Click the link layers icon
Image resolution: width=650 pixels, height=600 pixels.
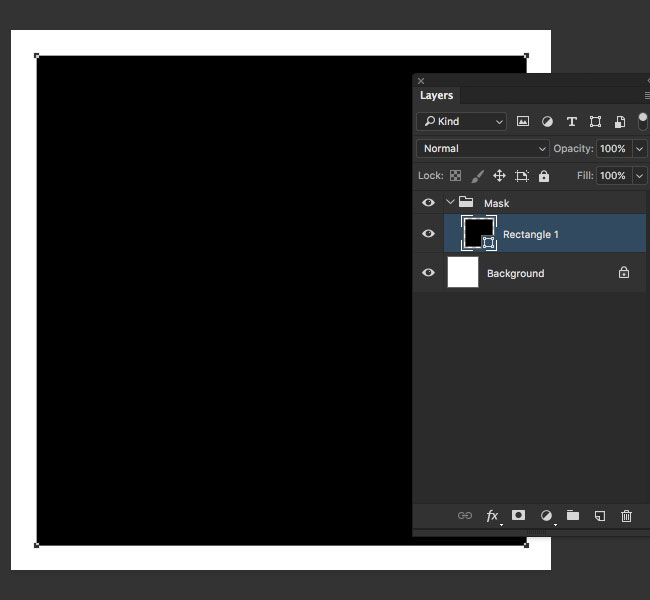465,515
